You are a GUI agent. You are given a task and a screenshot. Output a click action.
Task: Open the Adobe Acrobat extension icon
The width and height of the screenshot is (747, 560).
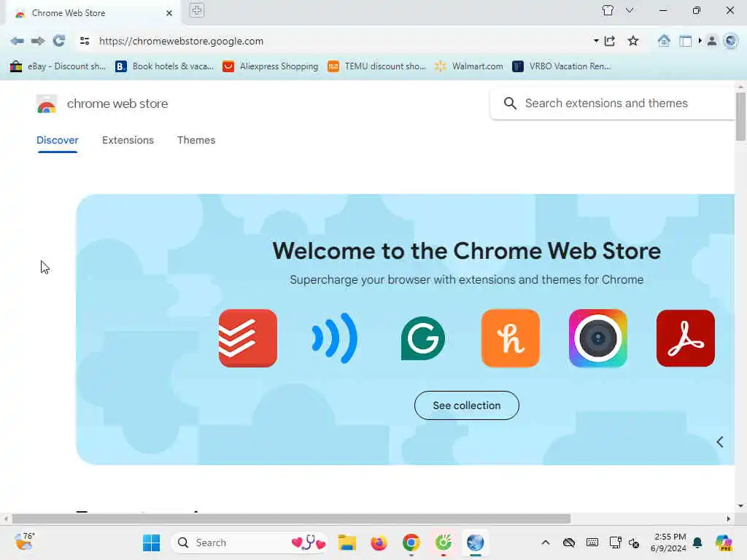pos(686,338)
